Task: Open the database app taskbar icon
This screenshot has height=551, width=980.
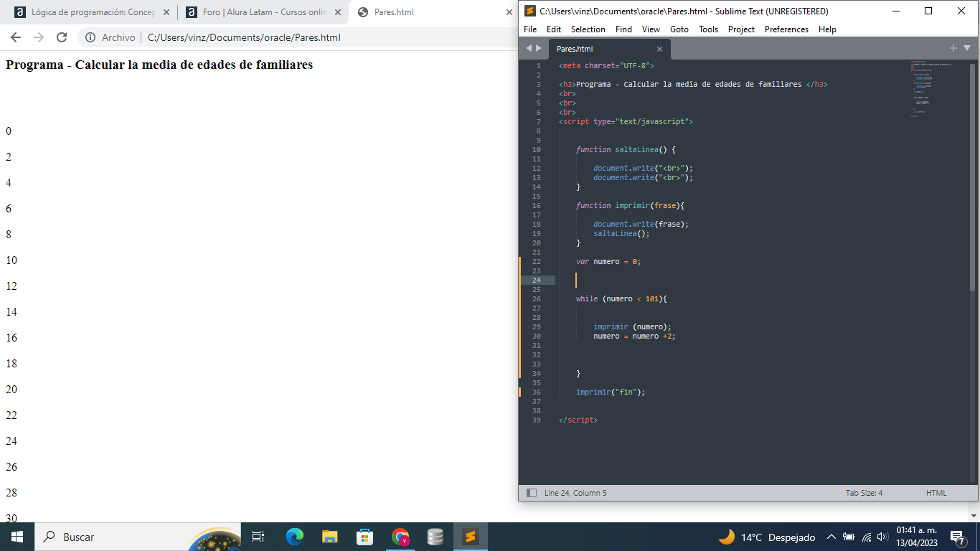Action: click(435, 537)
